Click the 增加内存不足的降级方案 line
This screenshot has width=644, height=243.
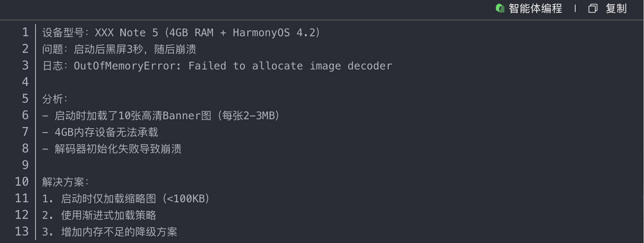tap(119, 232)
